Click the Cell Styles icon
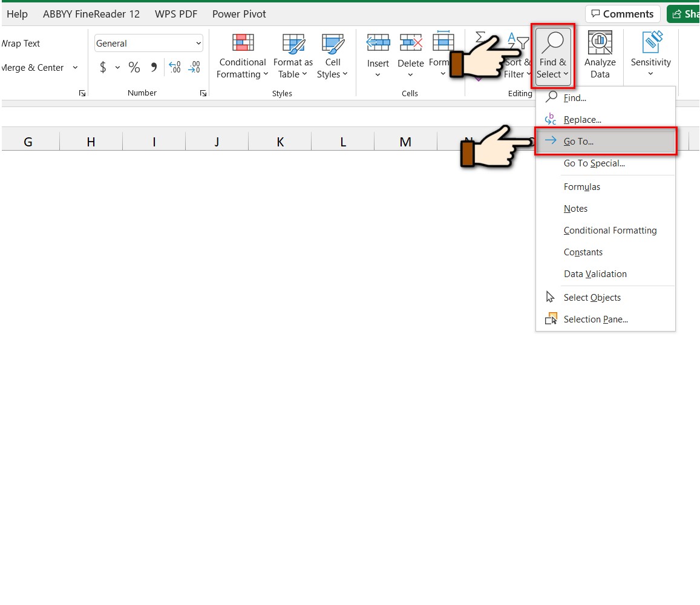Viewport: 700px width, 605px height. [332, 44]
